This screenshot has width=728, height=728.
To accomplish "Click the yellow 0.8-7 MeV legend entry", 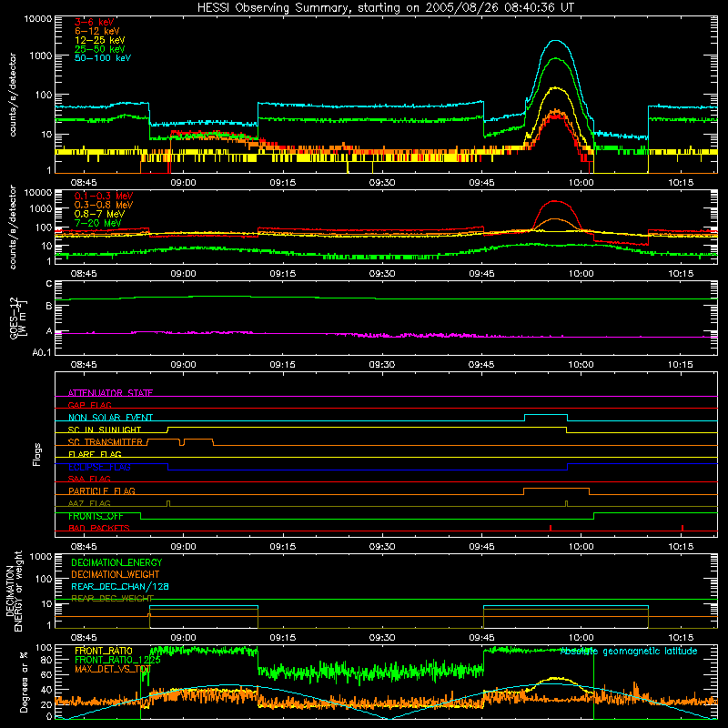I will point(99,214).
